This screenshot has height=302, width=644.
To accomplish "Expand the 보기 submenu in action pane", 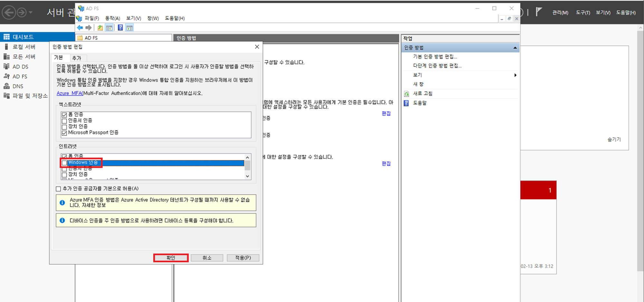I will pyautogui.click(x=516, y=75).
